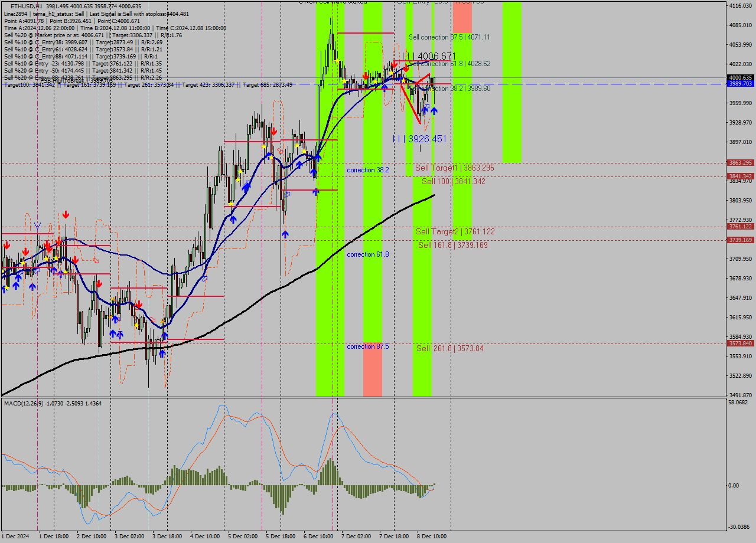Viewport: 756px width, 543px height.
Task: Select the rightmost blue up arrow signal
Action: pyautogui.click(x=434, y=110)
